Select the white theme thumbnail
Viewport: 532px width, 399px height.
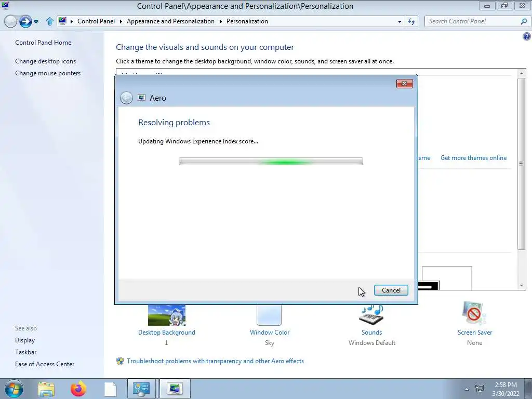pyautogui.click(x=447, y=278)
